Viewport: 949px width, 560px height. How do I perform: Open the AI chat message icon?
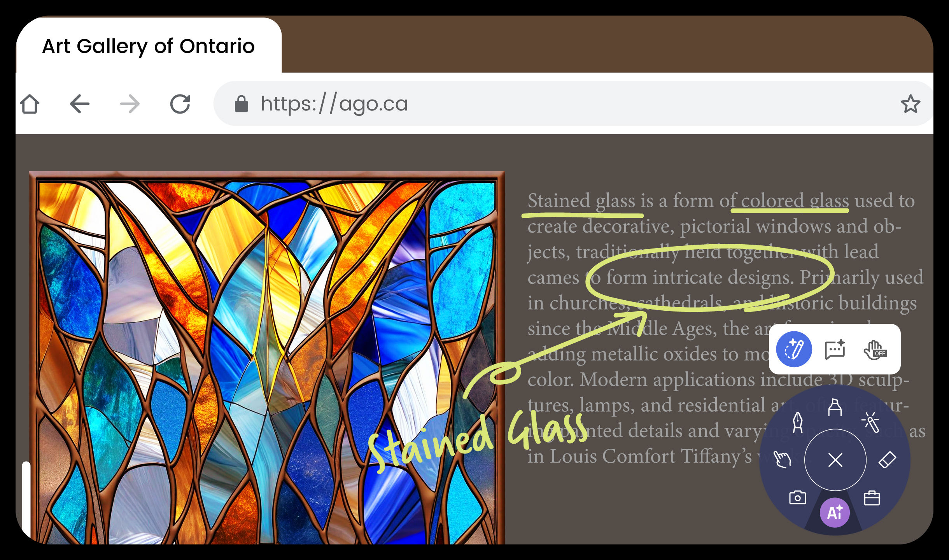click(835, 349)
